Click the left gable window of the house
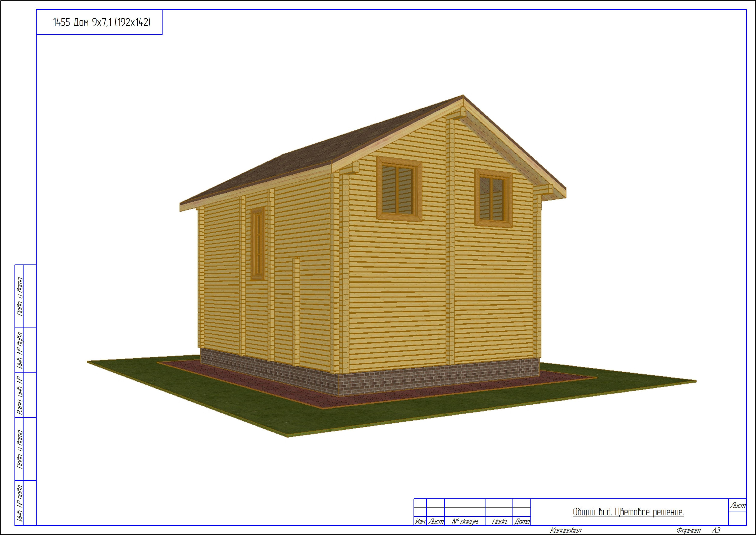 click(399, 188)
